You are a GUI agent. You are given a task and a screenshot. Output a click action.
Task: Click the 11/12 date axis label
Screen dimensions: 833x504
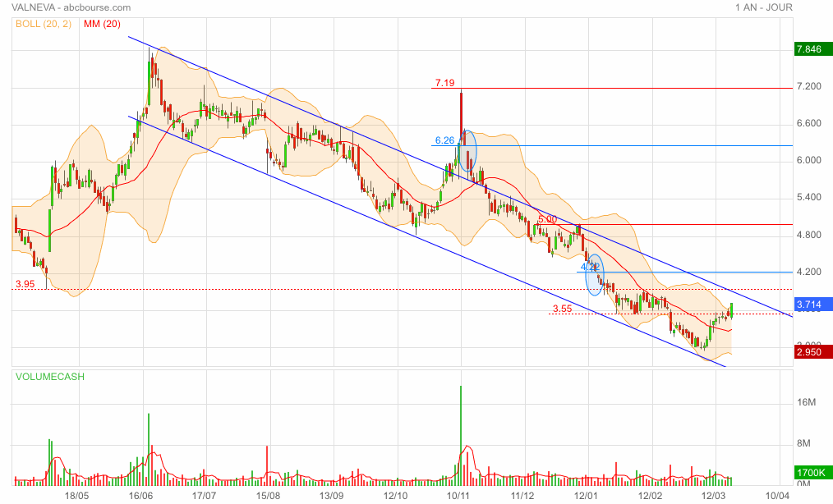click(x=522, y=496)
